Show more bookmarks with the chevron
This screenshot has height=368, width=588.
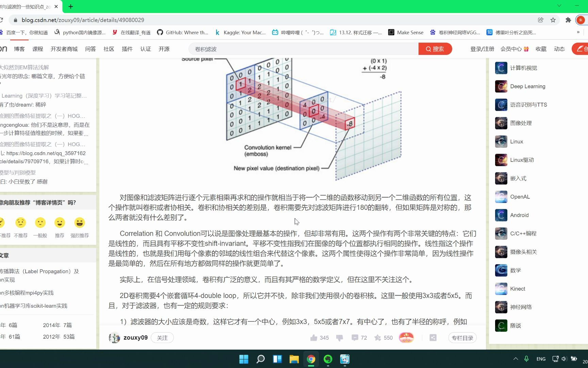578,32
